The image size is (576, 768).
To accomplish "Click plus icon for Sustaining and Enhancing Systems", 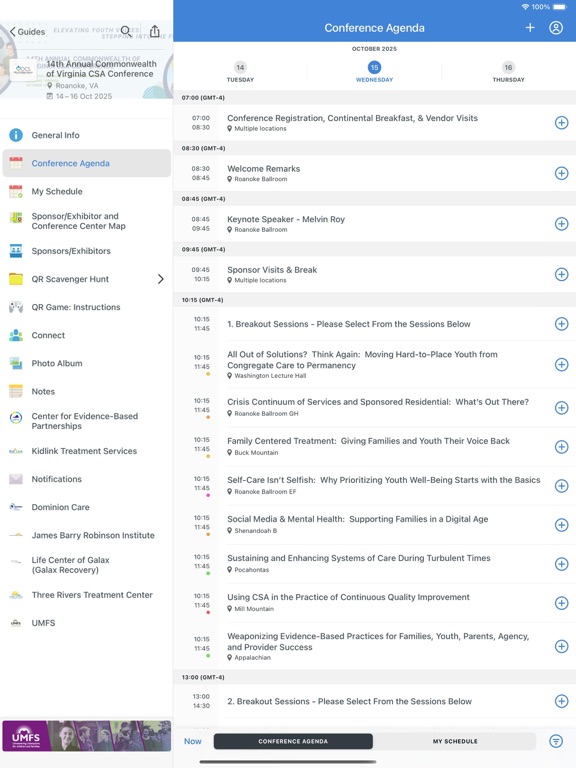I will [x=561, y=564].
